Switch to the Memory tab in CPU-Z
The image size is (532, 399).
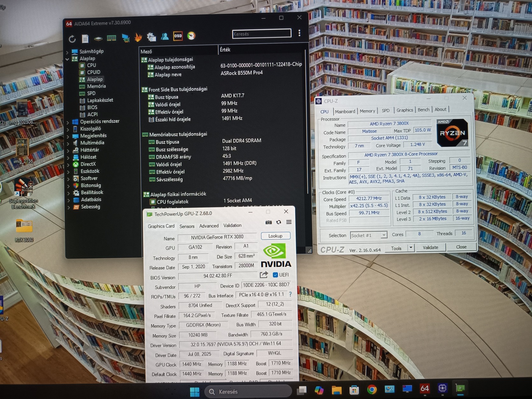[x=367, y=111]
